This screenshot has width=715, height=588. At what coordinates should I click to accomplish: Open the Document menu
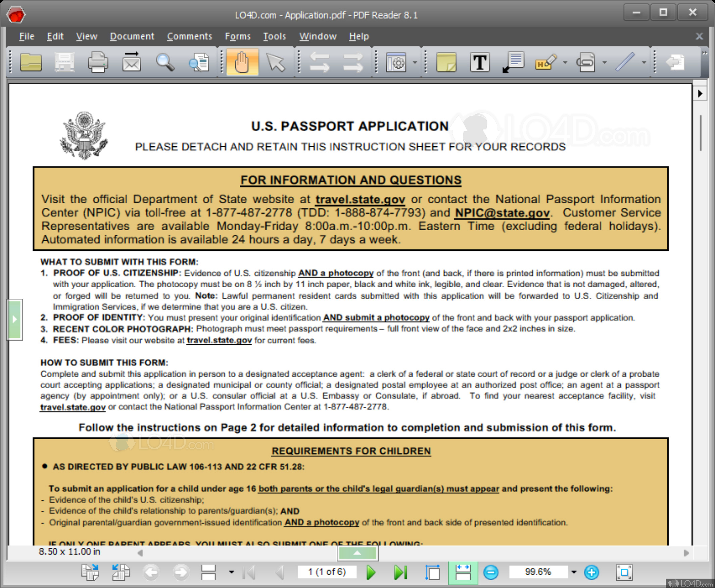point(132,36)
